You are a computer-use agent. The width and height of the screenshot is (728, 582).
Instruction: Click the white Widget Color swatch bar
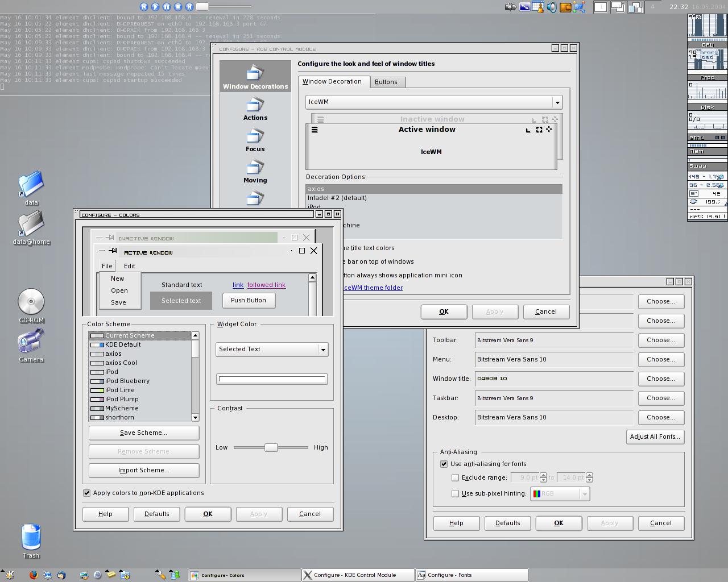tap(272, 379)
